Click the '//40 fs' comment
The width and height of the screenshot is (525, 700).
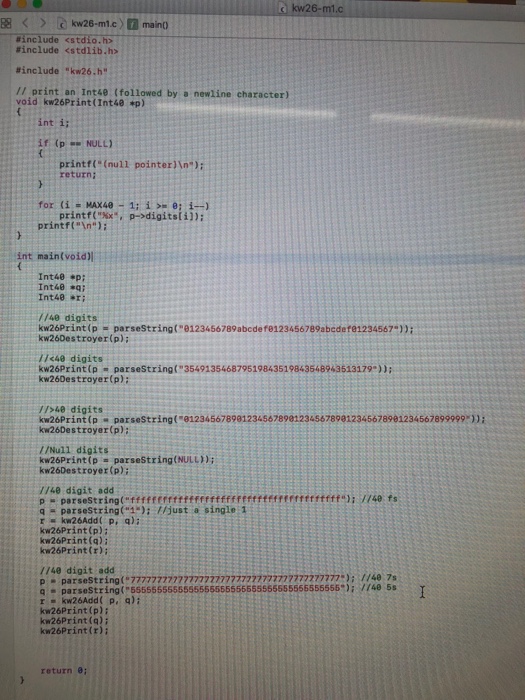(x=379, y=499)
